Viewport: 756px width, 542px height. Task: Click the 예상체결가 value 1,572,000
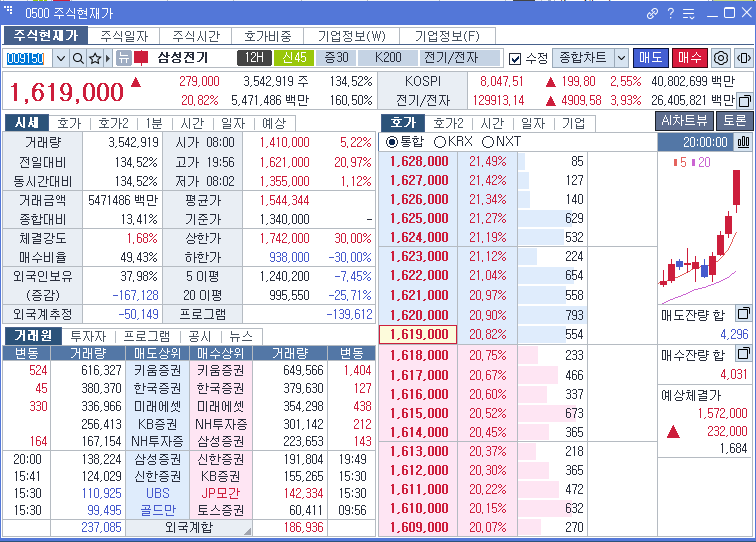click(x=722, y=413)
